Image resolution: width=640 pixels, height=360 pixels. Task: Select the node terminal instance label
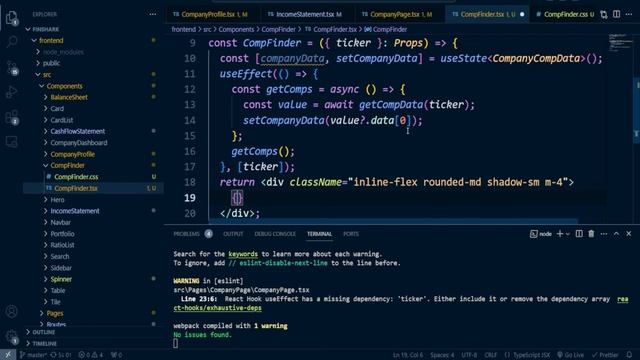[x=541, y=234]
